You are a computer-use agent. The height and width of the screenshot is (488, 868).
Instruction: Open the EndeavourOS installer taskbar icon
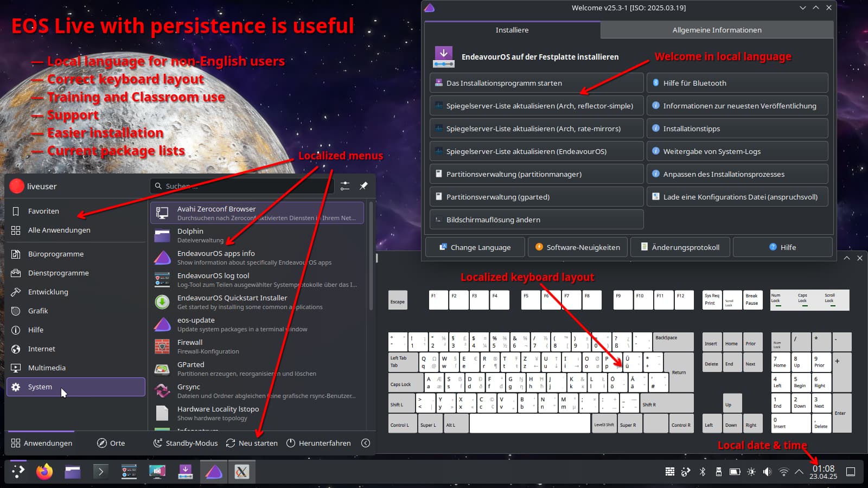click(186, 472)
